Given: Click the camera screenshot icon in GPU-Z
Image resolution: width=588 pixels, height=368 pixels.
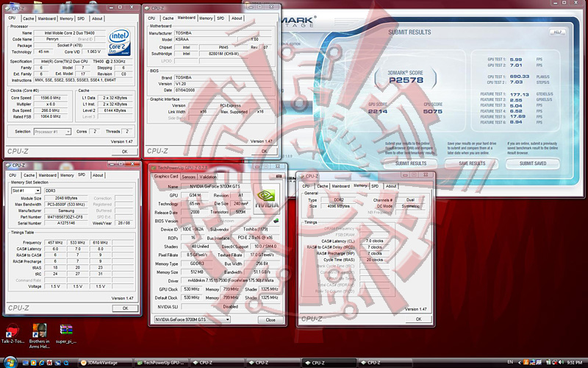Looking at the screenshot, I should pos(279,176).
